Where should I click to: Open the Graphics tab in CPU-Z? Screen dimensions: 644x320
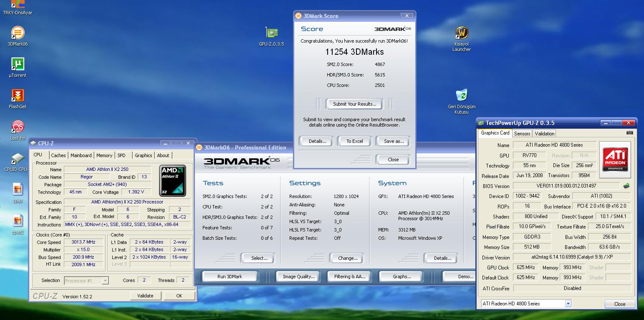click(x=144, y=155)
